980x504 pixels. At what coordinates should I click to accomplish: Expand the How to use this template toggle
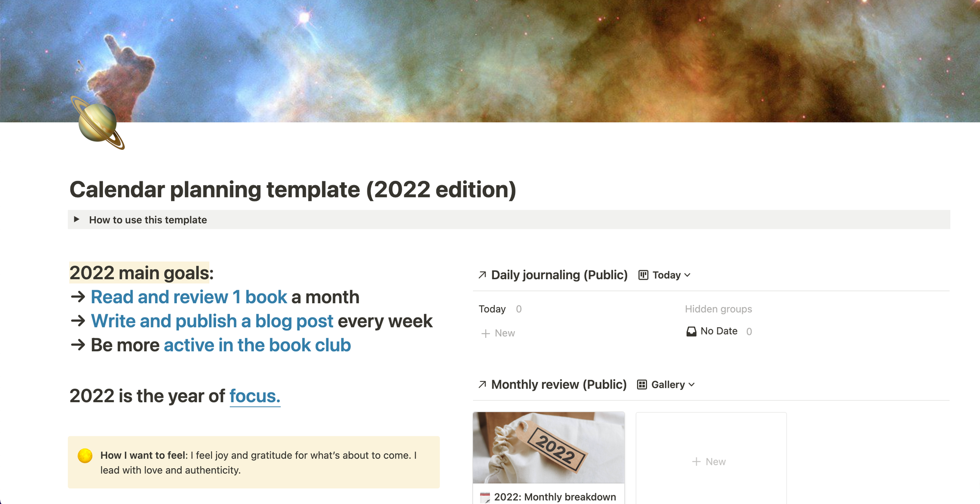pos(76,219)
